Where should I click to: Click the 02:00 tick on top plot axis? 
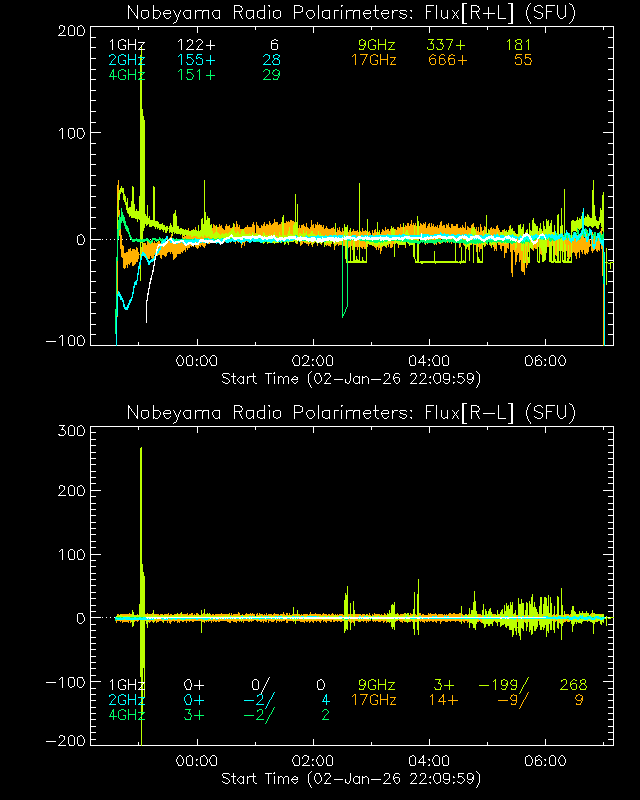[x=313, y=361]
